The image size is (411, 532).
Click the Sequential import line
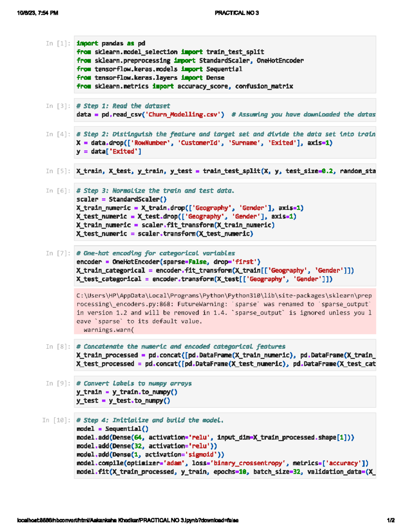(159, 69)
